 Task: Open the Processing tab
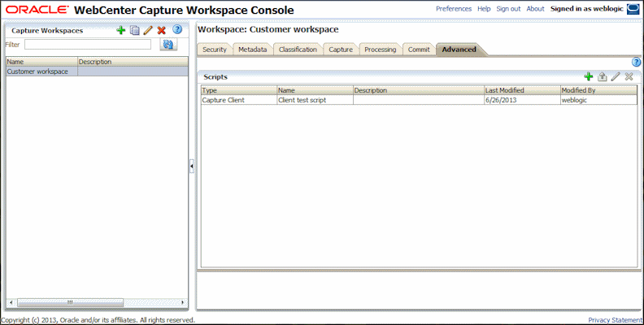pyautogui.click(x=381, y=50)
